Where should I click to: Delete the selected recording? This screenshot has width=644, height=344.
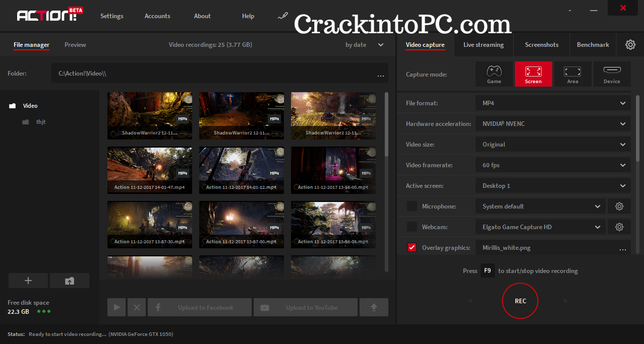coord(137,307)
